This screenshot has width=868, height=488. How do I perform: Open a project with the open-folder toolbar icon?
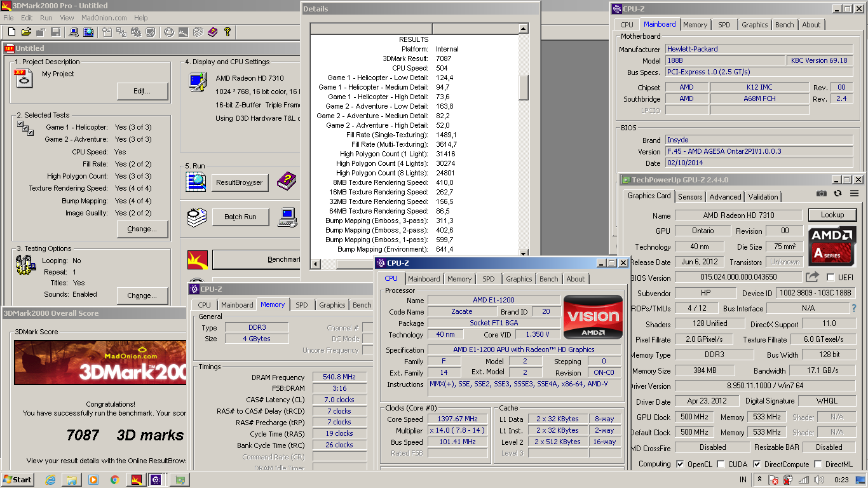click(x=26, y=32)
